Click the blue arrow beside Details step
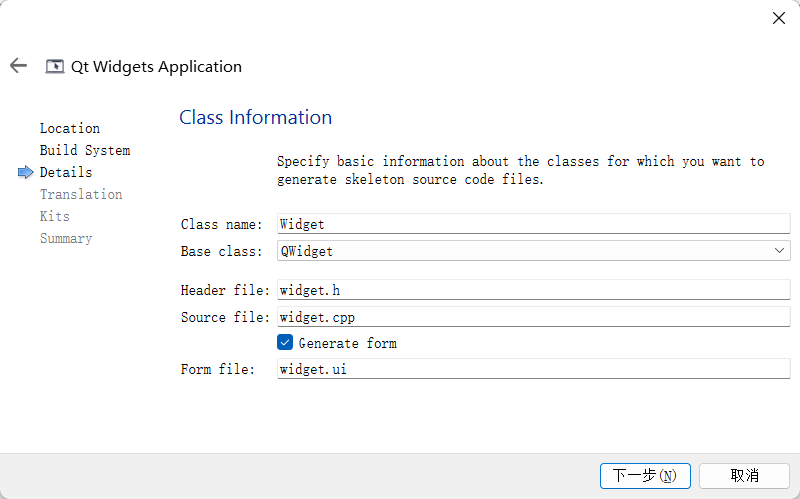This screenshot has width=800, height=499. pyautogui.click(x=26, y=172)
